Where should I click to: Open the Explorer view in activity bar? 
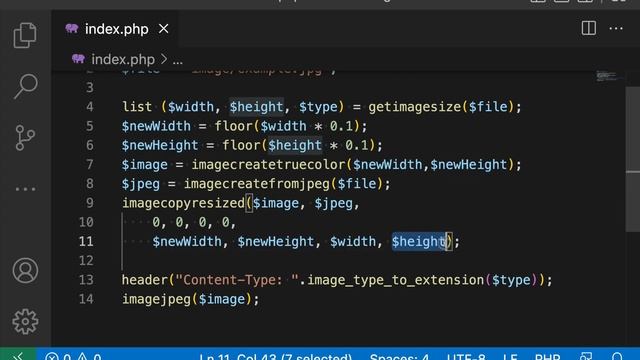tap(25, 35)
